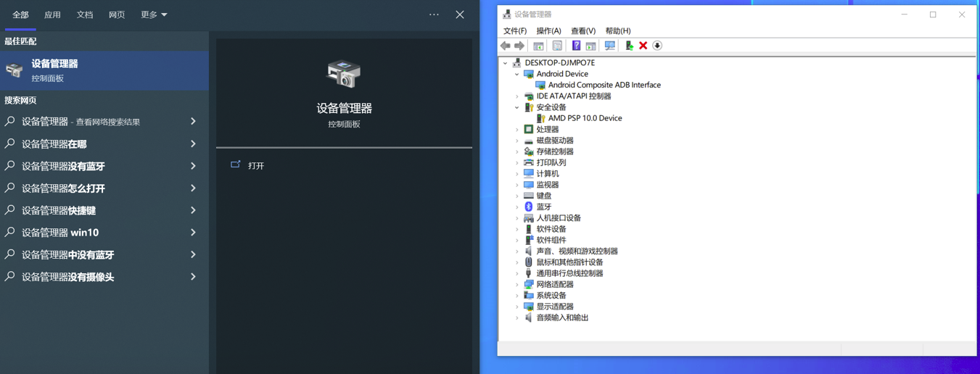The image size is (980, 374).
Task: Click the purple Help question-mark icon
Action: 576,46
